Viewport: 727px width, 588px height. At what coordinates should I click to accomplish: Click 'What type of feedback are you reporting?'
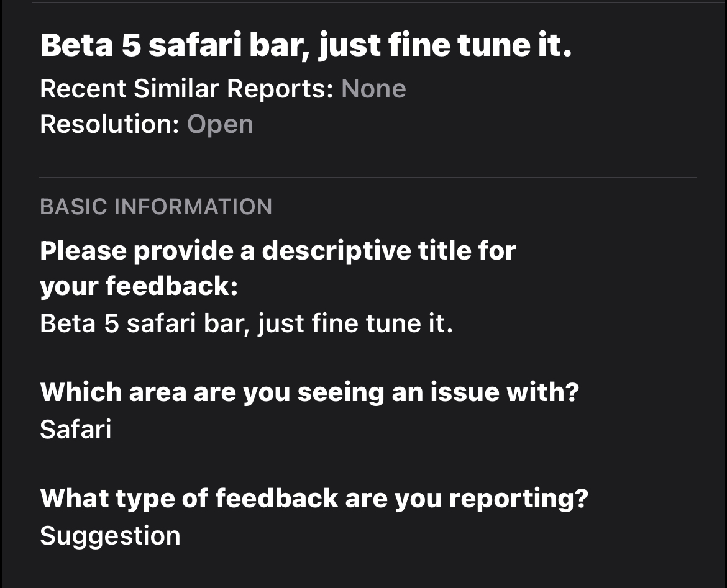tap(314, 499)
